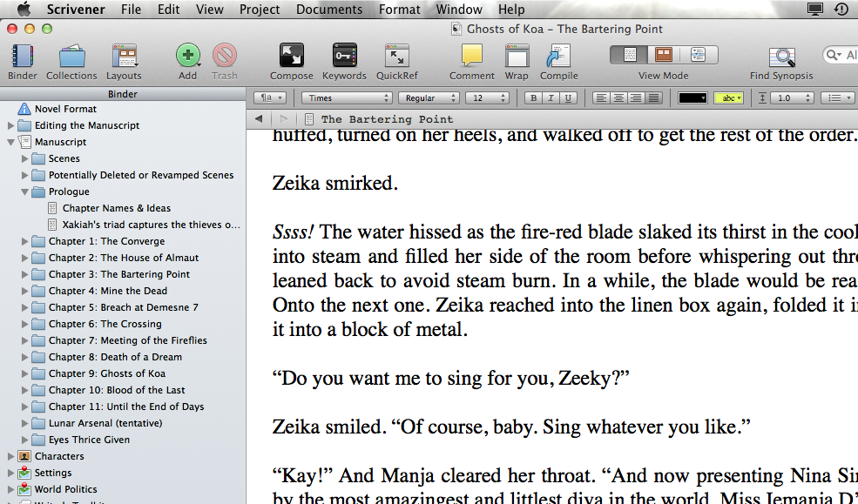
Task: Open the Layouts toolbar icon
Action: (x=124, y=56)
